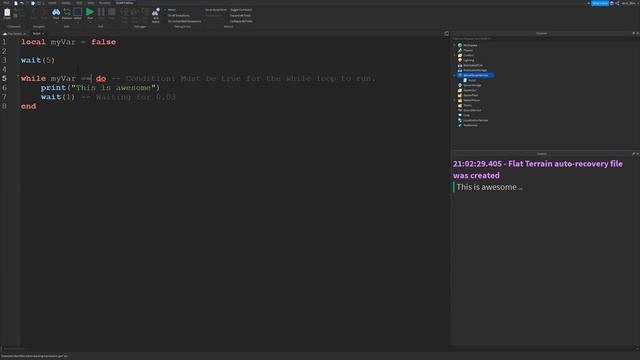
Task: Select the Script document tab
Action: click(37, 33)
